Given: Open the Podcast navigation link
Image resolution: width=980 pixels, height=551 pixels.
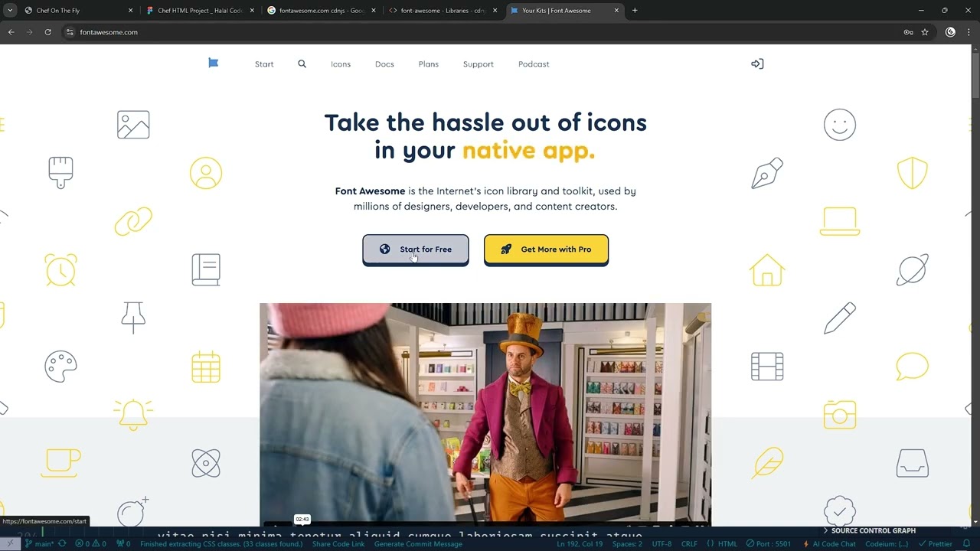Looking at the screenshot, I should pos(534,64).
